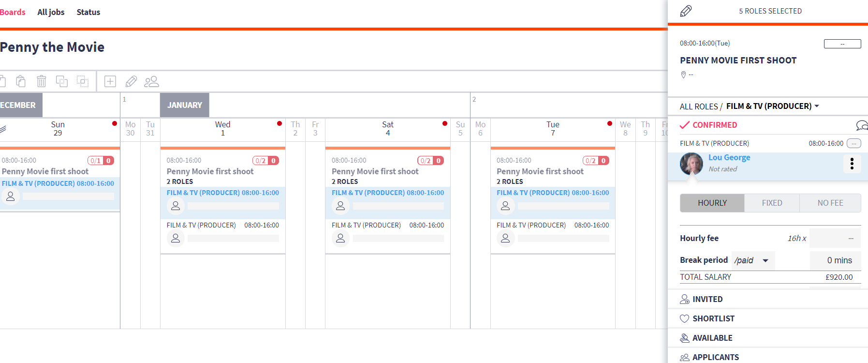
Task: Expand the SHORTLIST section
Action: pyautogui.click(x=713, y=318)
